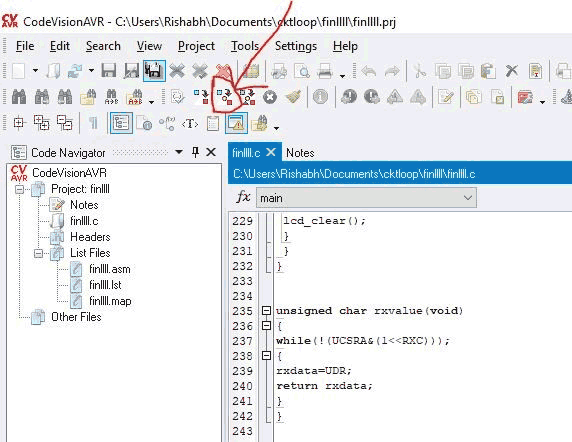
Task: Toggle the Code Navigator pin icon
Action: (x=196, y=152)
